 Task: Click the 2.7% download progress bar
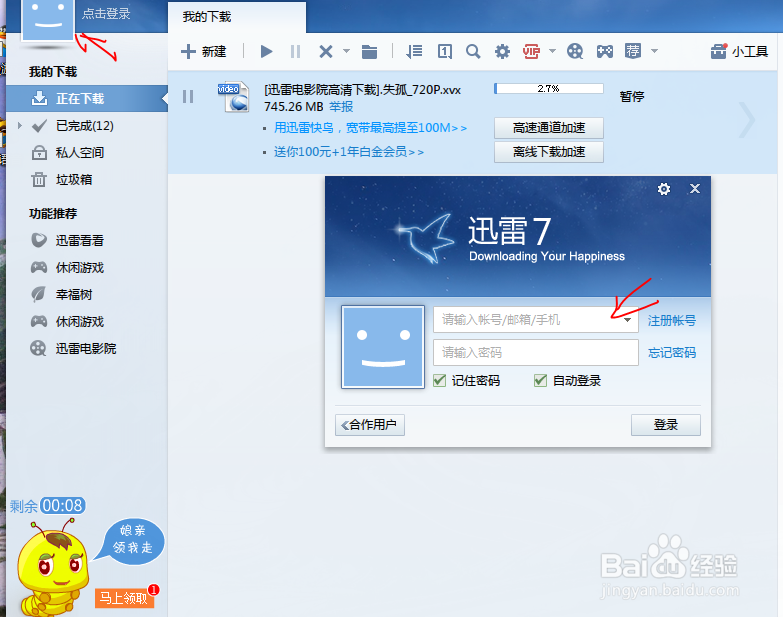point(548,89)
